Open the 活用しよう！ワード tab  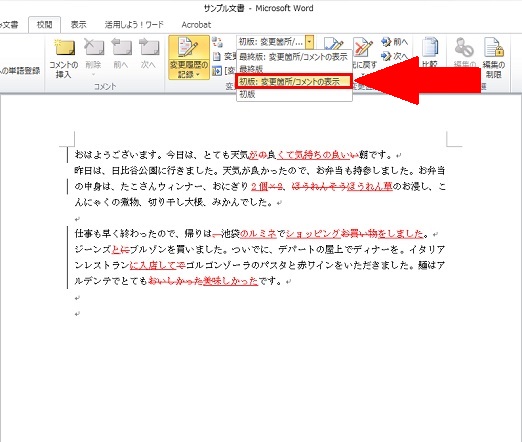click(134, 25)
